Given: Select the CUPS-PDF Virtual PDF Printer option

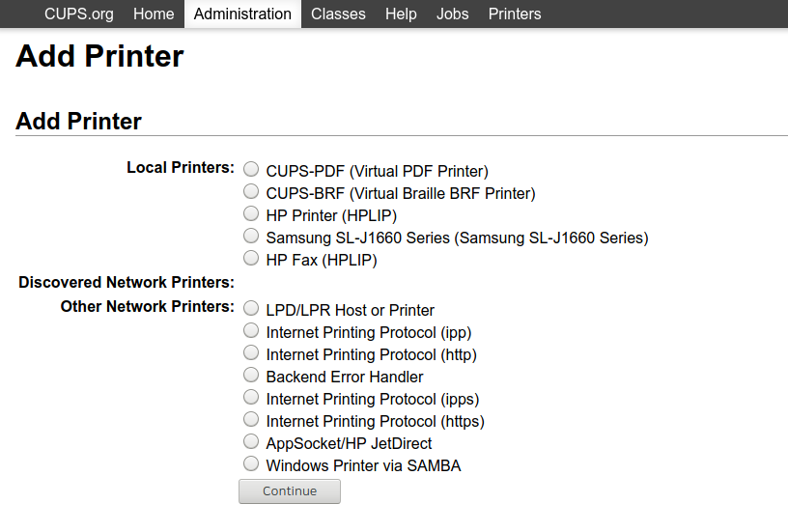Looking at the screenshot, I should [251, 170].
